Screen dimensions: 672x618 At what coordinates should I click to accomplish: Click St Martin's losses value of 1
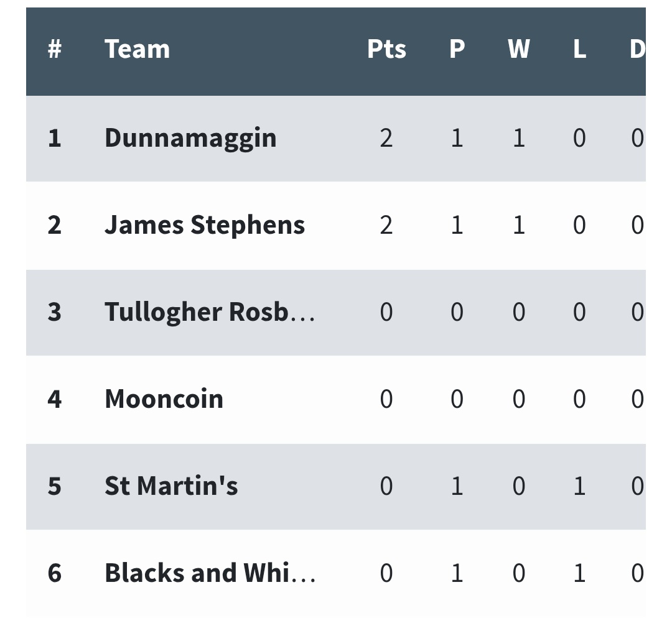coord(579,486)
